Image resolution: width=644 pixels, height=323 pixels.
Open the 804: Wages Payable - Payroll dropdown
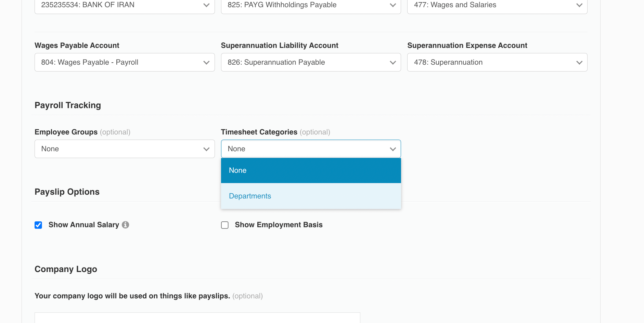pos(124,62)
